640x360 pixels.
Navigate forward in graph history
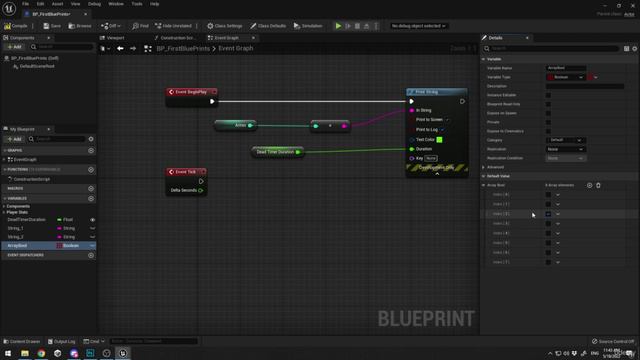(133, 49)
